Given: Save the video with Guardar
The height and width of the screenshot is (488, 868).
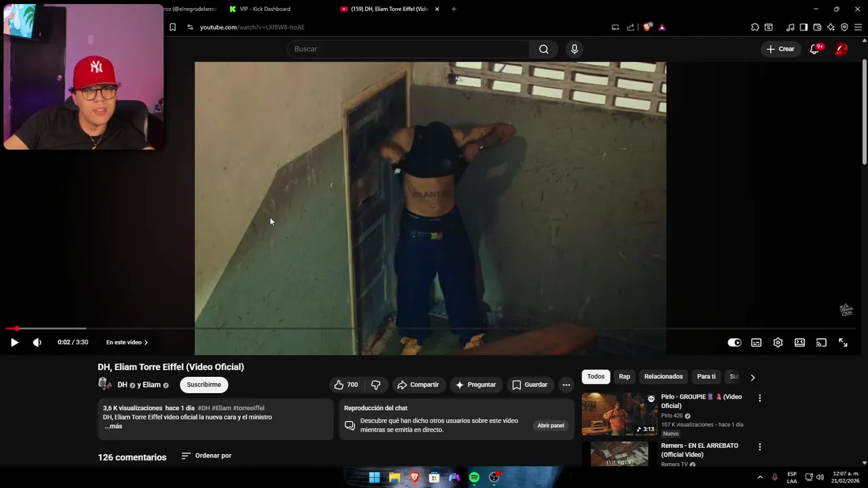Looking at the screenshot, I should click(530, 385).
